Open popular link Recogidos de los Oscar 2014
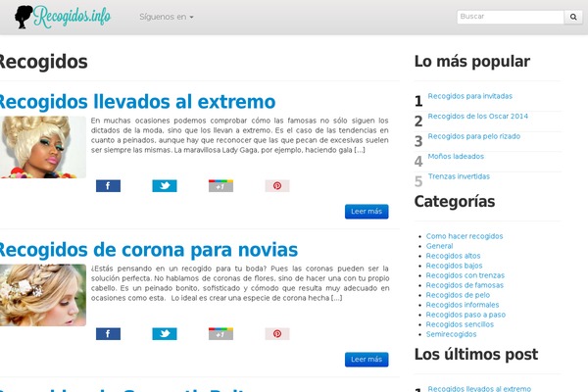Image resolution: width=588 pixels, height=392 pixels. click(478, 117)
